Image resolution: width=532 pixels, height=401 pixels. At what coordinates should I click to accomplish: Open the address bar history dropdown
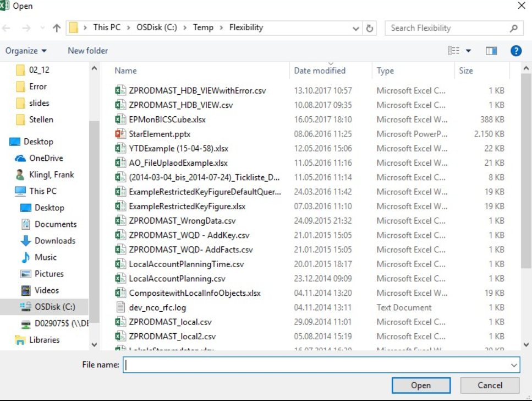pos(356,28)
